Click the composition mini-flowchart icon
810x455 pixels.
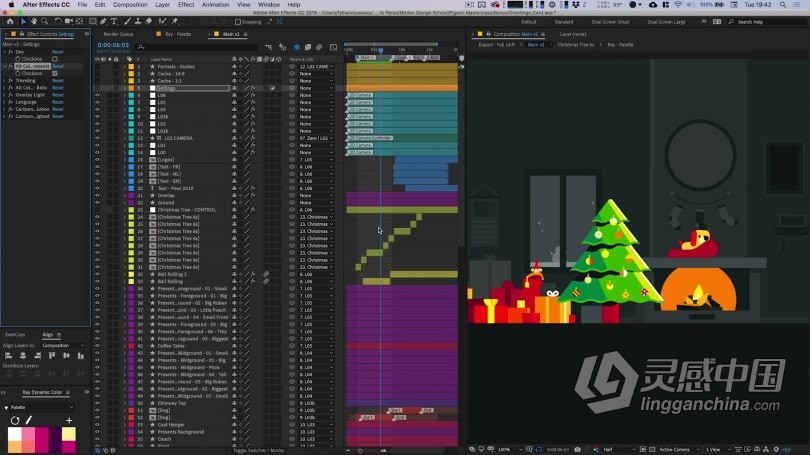click(268, 48)
